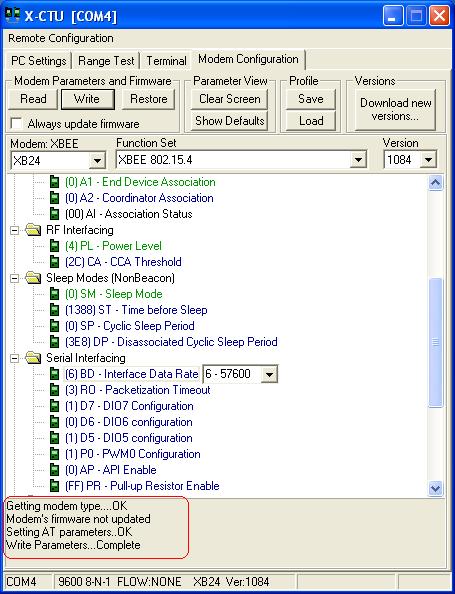Select the (2C) CA - CCA Threshold row
Screen dimensions: 455x594
pyautogui.click(x=123, y=262)
